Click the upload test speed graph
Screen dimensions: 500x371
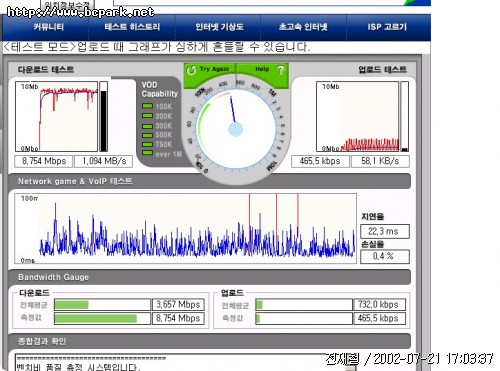click(x=357, y=117)
